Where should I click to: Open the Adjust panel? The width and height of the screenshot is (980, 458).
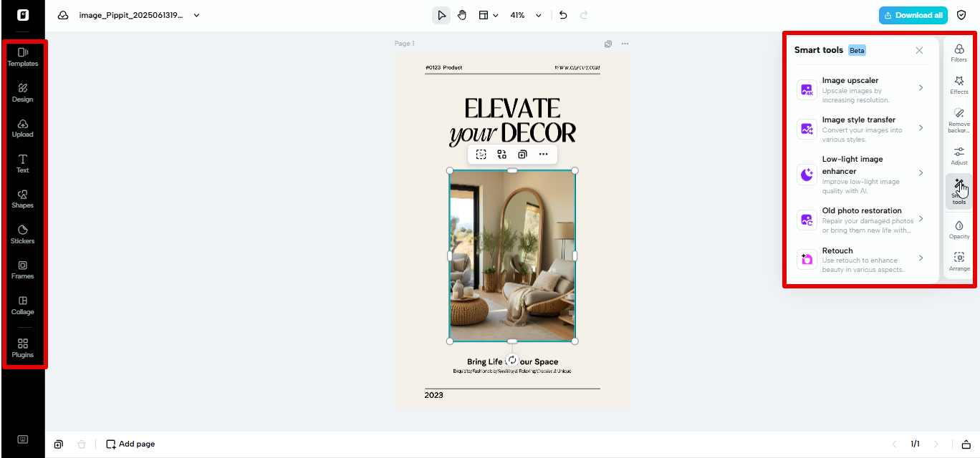tap(959, 155)
